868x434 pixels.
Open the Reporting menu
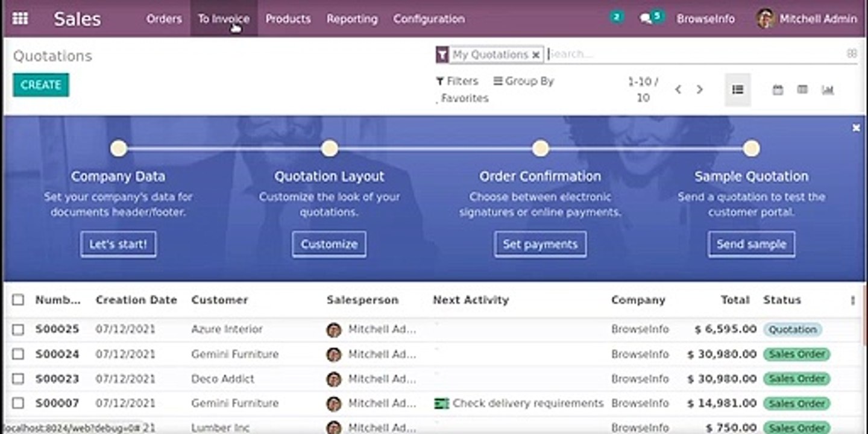tap(352, 19)
